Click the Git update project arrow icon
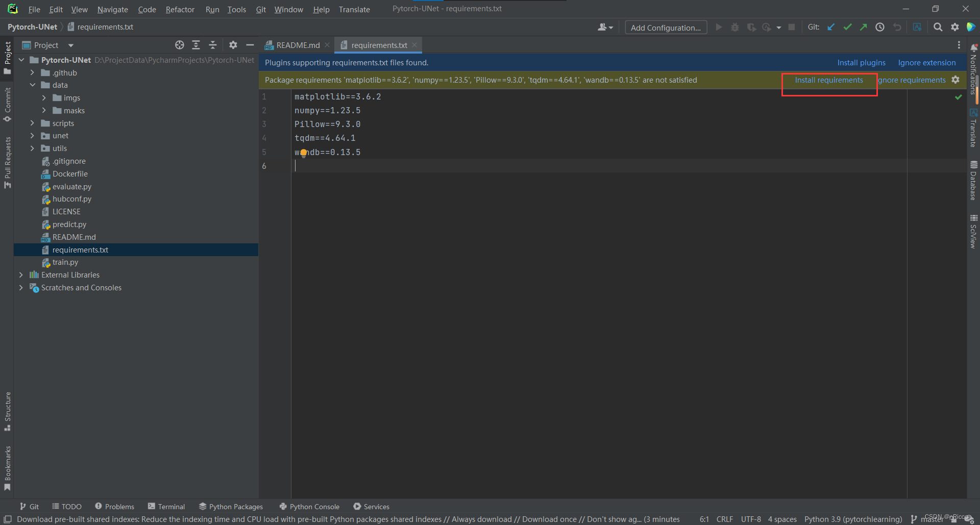 pos(831,27)
